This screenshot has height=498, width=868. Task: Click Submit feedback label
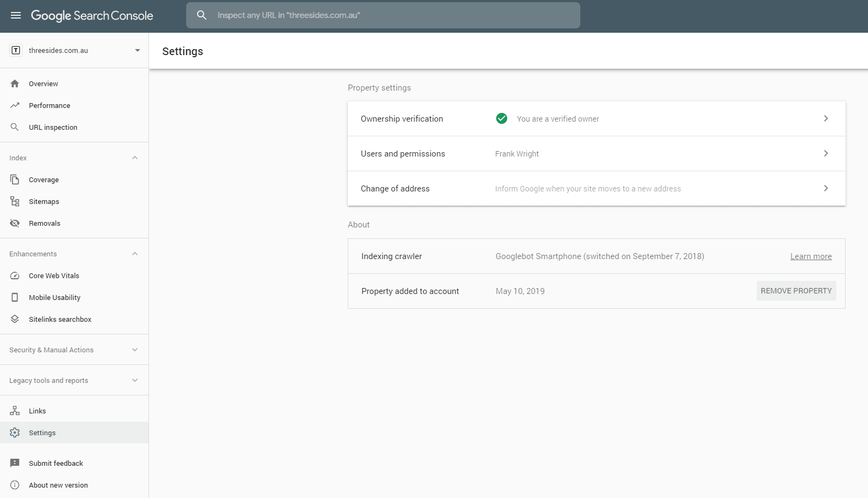point(56,463)
